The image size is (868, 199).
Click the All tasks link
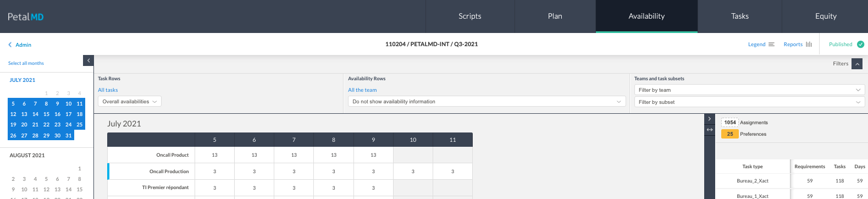pyautogui.click(x=108, y=90)
